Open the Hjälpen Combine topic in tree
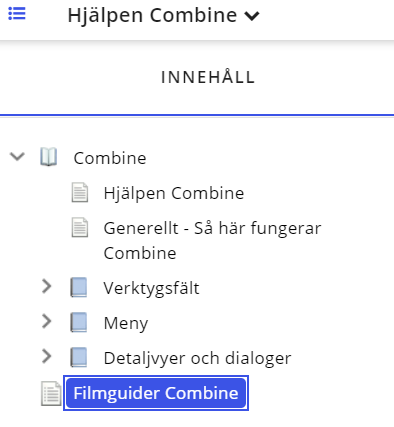This screenshot has height=427, width=394. pos(174,193)
